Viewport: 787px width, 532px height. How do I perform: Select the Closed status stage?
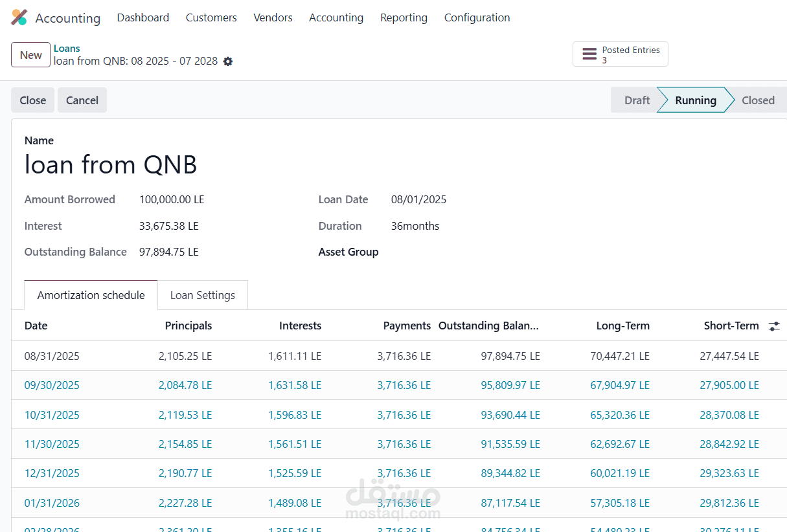tap(758, 100)
